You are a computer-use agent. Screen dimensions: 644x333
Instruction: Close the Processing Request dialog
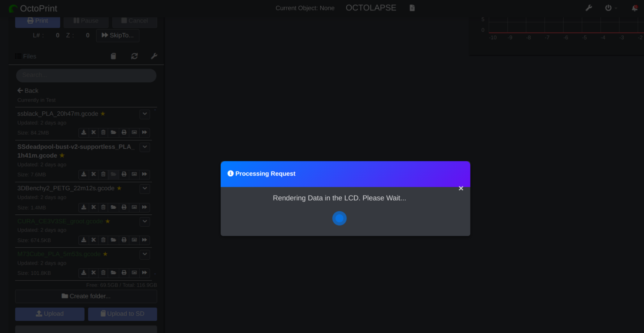[461, 188]
